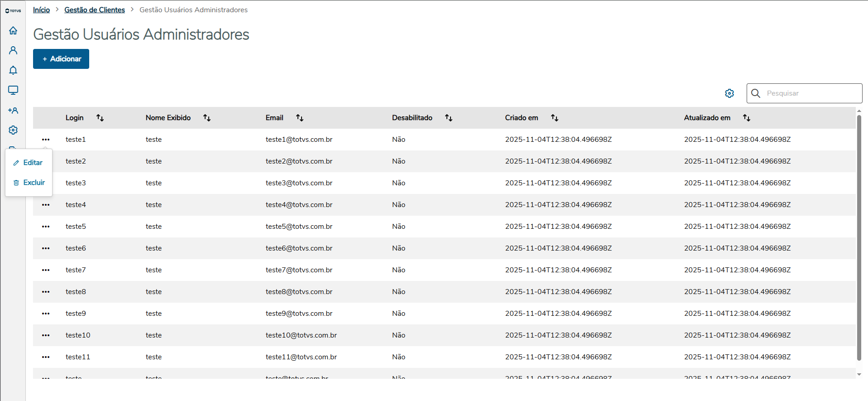Click the search magnifier icon
The height and width of the screenshot is (401, 868).
coord(756,93)
